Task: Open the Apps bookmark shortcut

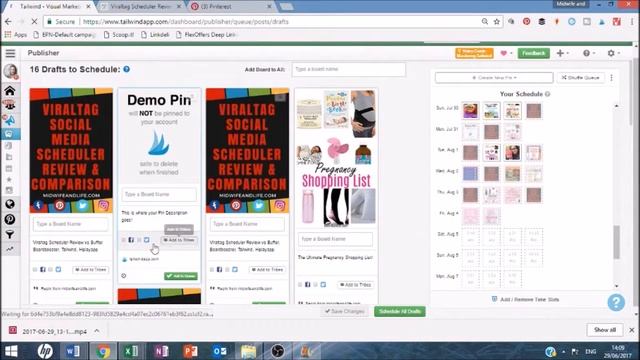Action: click(16, 35)
